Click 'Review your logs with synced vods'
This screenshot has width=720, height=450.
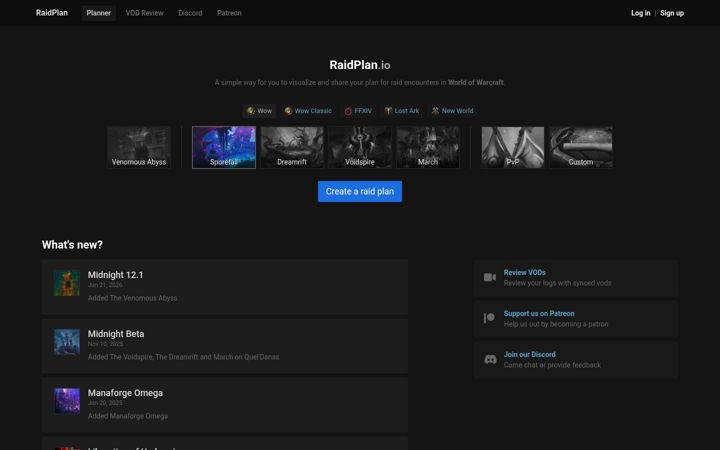(x=557, y=283)
